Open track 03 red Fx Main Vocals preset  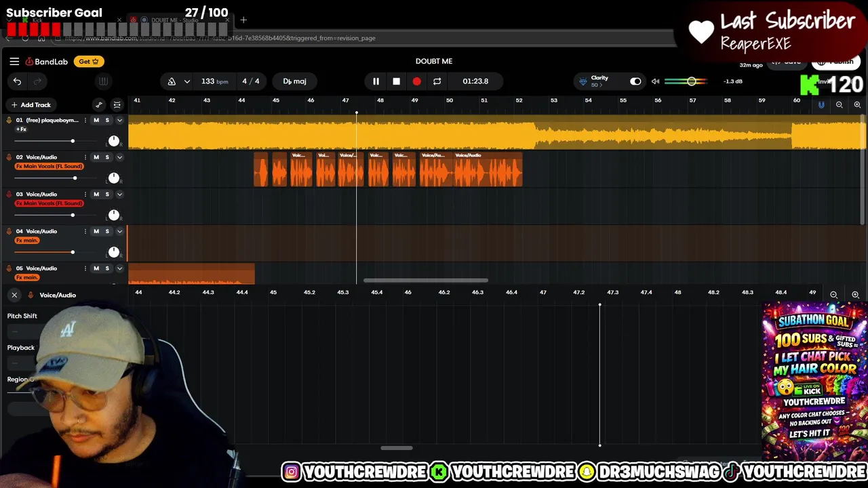point(50,203)
